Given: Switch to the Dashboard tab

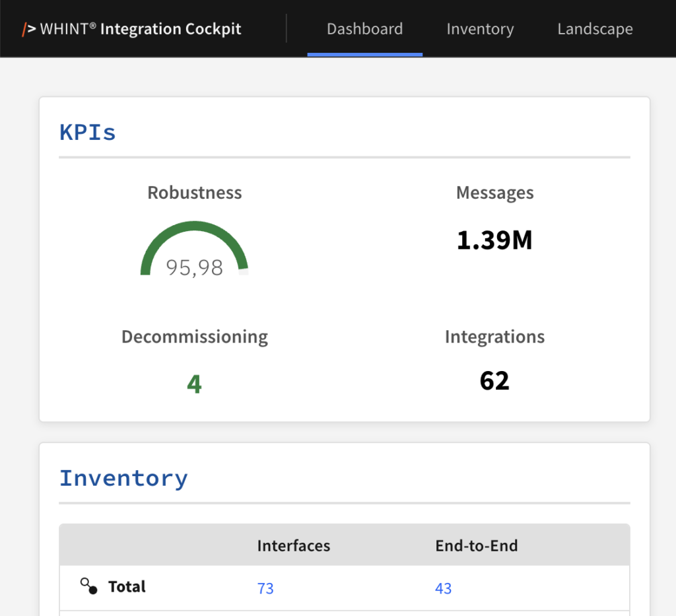Looking at the screenshot, I should click(x=364, y=29).
